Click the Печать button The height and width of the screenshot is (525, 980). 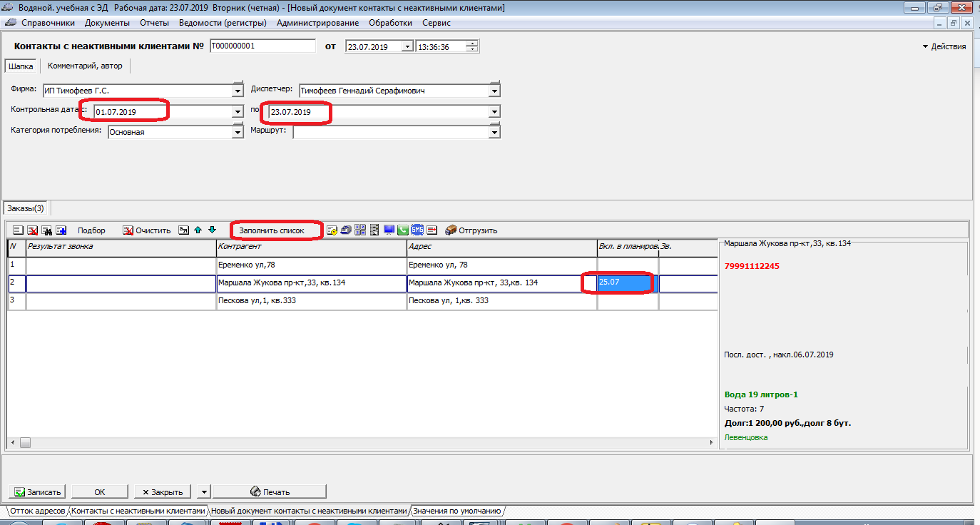tap(270, 491)
